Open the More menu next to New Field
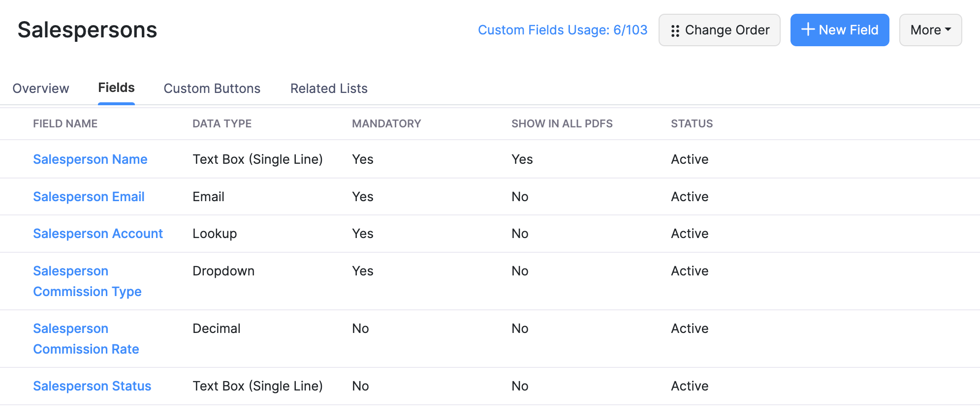The height and width of the screenshot is (420, 980). (930, 30)
